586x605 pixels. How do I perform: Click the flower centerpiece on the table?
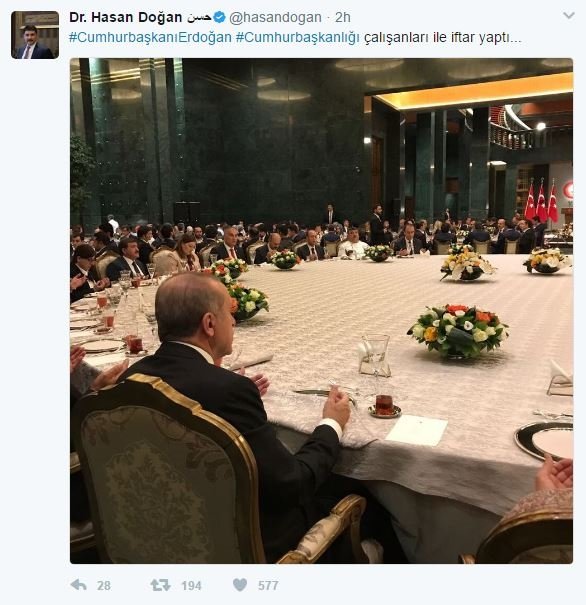[458, 330]
